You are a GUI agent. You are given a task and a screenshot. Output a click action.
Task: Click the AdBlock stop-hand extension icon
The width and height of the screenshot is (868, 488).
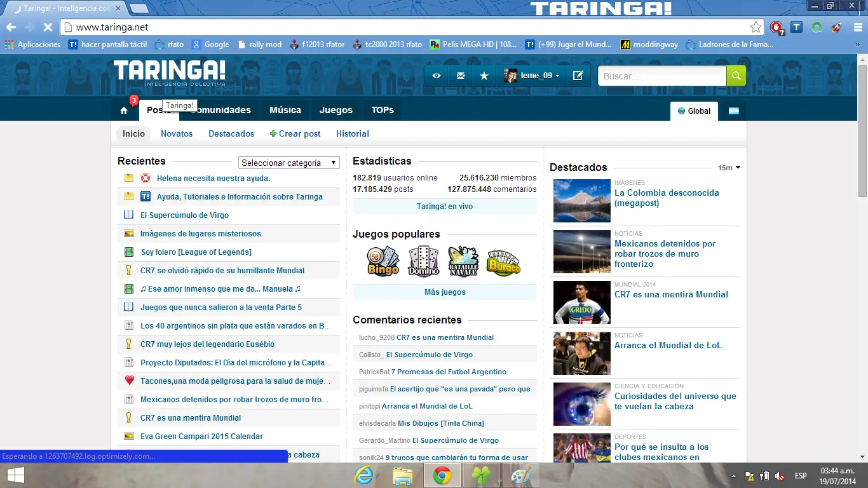tap(776, 27)
